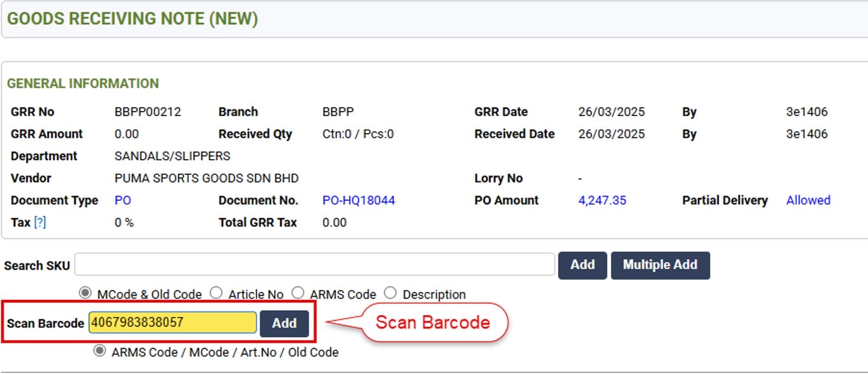Click the red Scan Barcode callout bubble
The image size is (868, 374).
pyautogui.click(x=433, y=322)
